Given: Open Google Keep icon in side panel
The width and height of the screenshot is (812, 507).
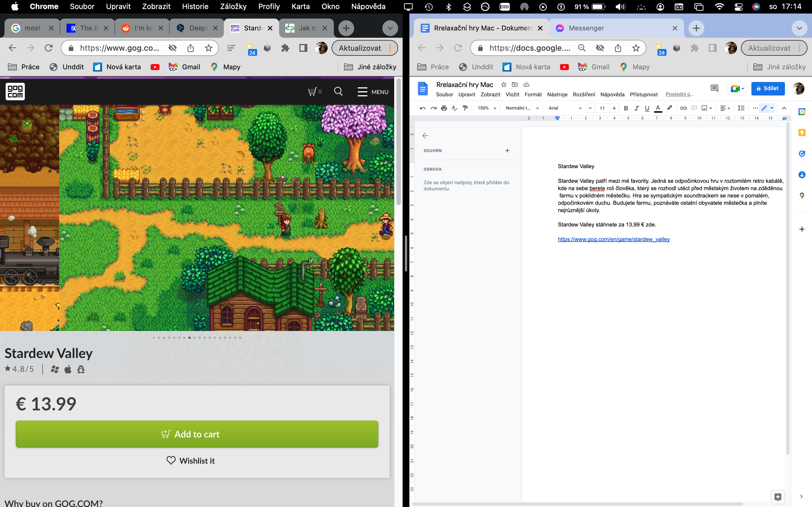Looking at the screenshot, I should (x=802, y=132).
